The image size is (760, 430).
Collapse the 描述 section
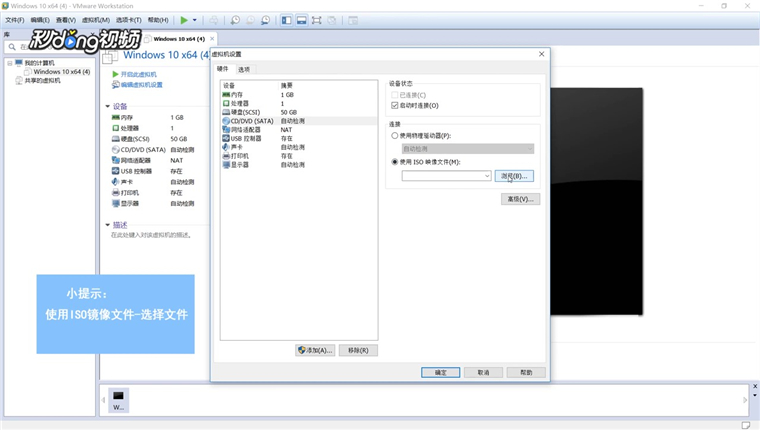click(x=108, y=225)
